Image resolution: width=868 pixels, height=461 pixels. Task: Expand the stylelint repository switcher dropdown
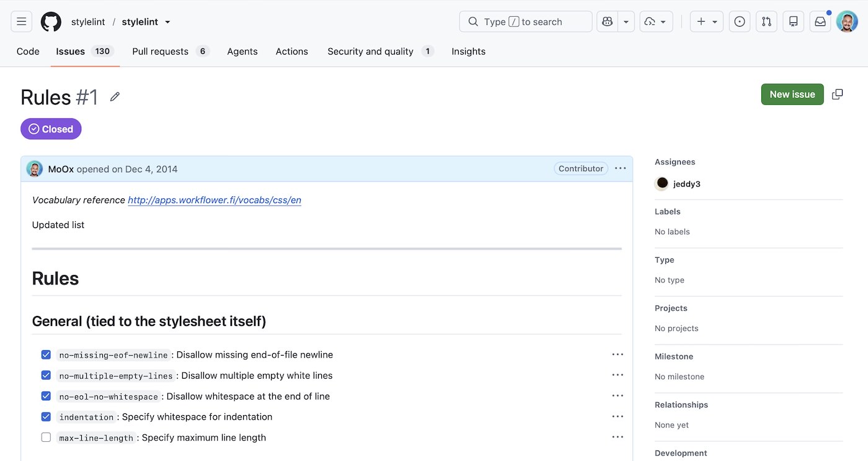[167, 22]
